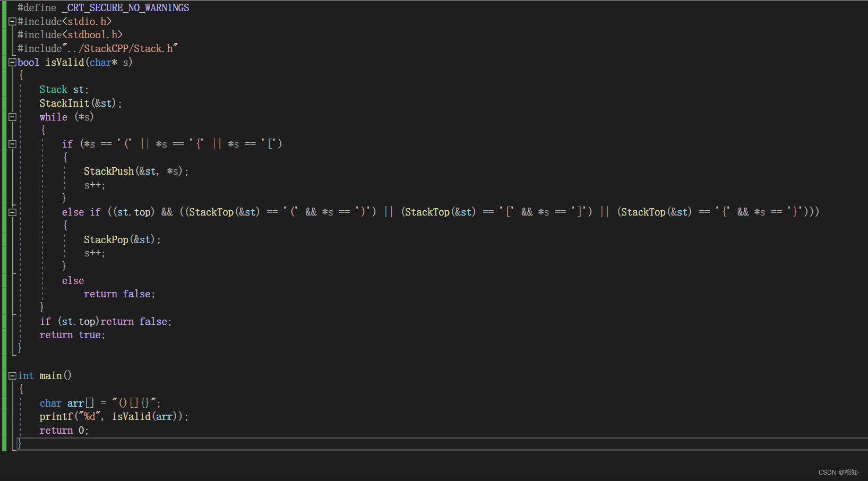This screenshot has height=481, width=868.
Task: Click the closing brace of main function
Action: coord(20,443)
